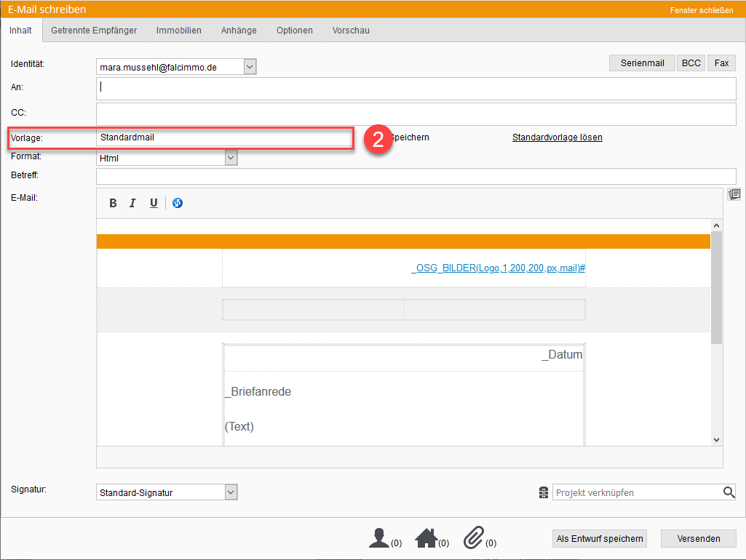Click the blue hyperlink icon in the editor toolbar
Screen dimensions: 746x560
pos(178,204)
